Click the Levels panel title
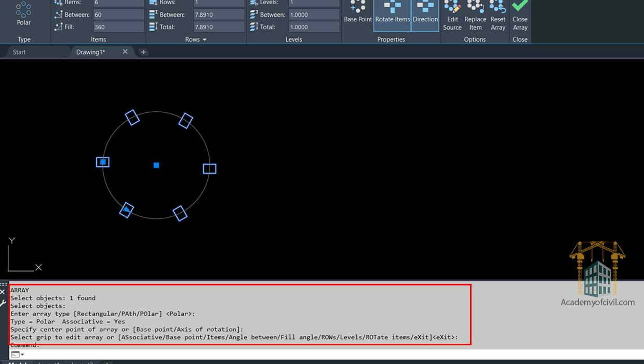644x364 pixels. pyautogui.click(x=293, y=40)
